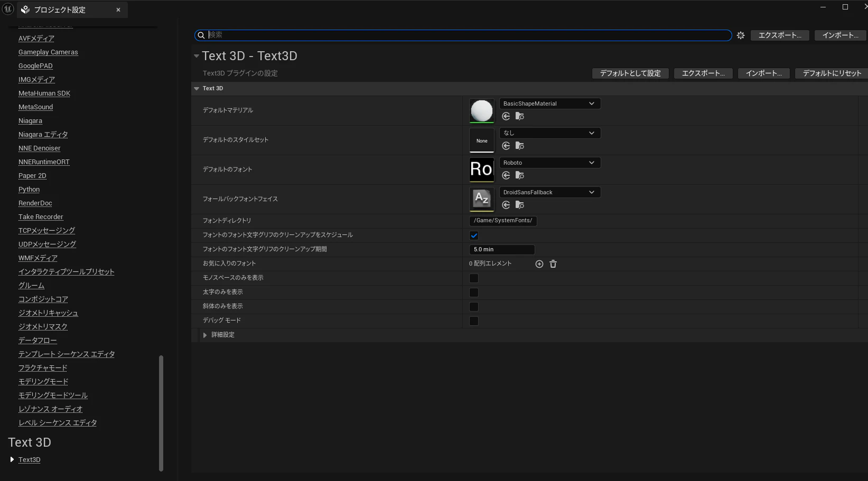
Task: Remove all お気に入りのフォント array elements
Action: 553,264
